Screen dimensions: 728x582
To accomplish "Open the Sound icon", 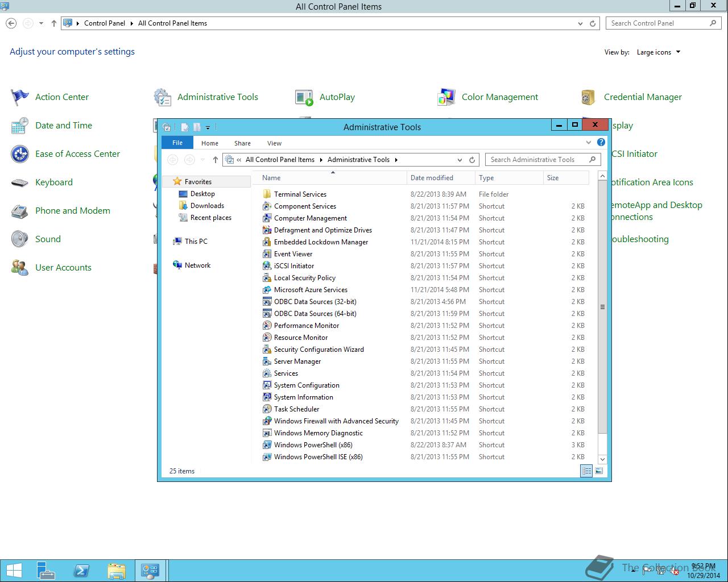I will [20, 239].
